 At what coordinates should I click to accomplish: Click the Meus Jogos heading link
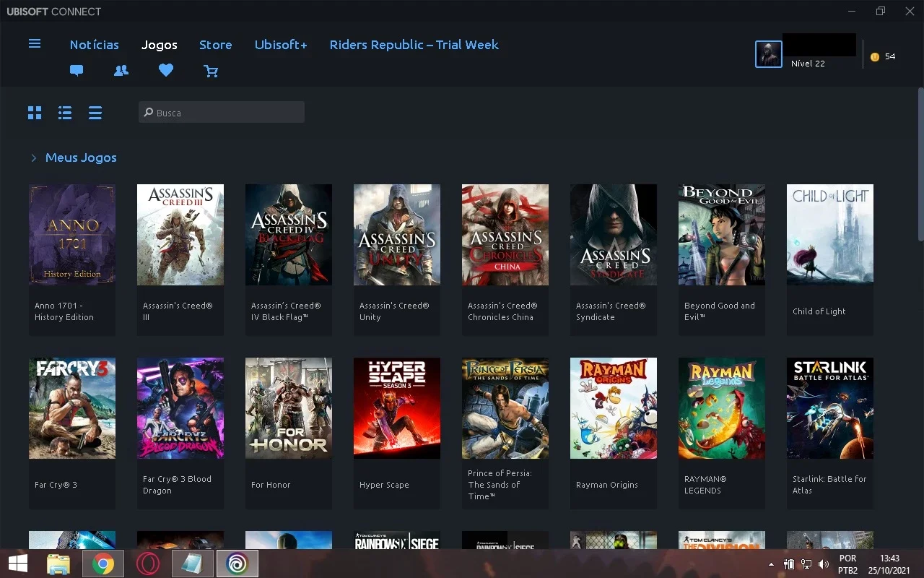pos(81,158)
